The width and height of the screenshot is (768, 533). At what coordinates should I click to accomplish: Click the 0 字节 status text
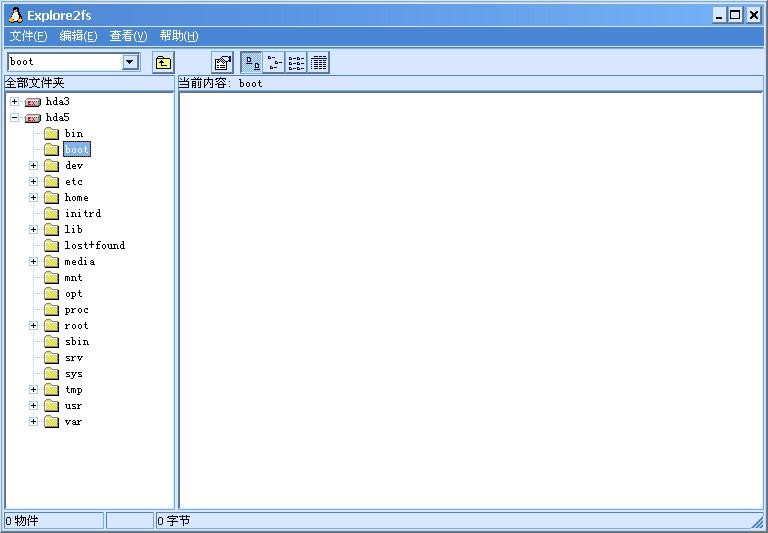(174, 521)
